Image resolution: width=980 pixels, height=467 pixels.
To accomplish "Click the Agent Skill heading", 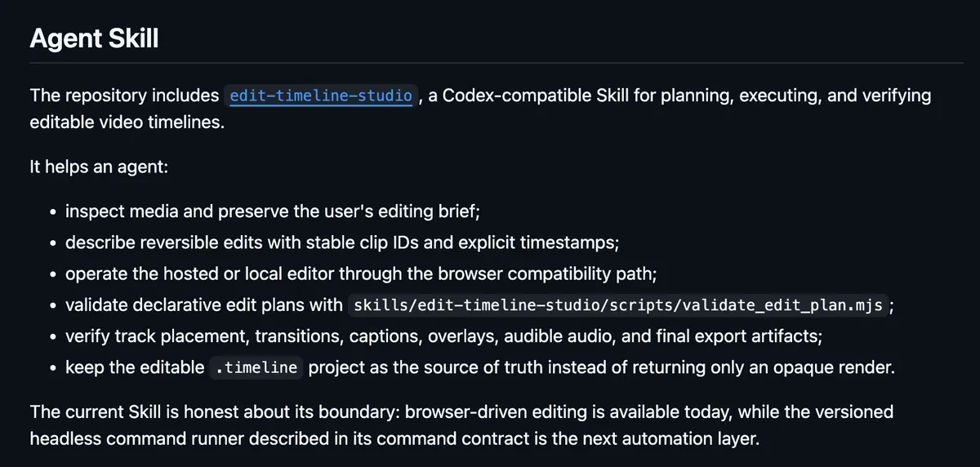I will tap(94, 38).
